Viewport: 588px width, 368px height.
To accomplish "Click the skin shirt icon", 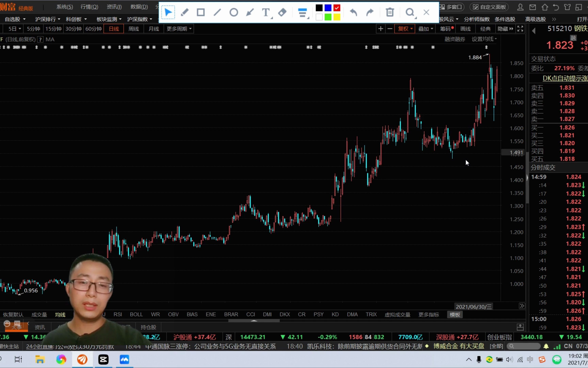I will 567,7.
